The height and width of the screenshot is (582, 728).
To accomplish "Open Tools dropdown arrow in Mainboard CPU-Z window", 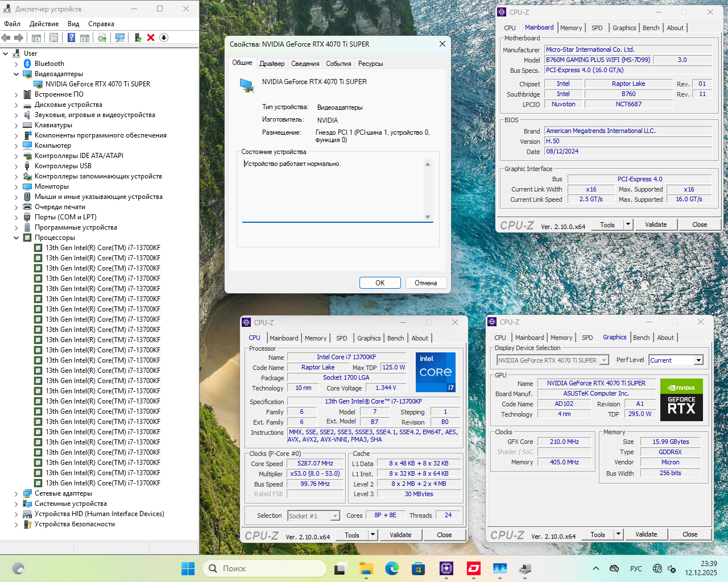I will click(628, 225).
